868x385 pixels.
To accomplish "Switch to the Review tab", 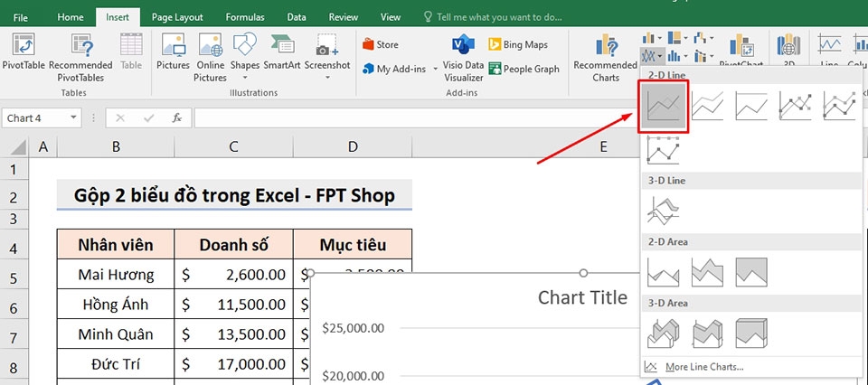I will pyautogui.click(x=344, y=17).
